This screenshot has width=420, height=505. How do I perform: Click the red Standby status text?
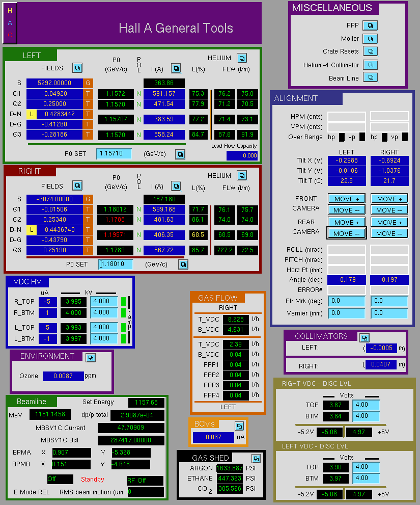point(92,480)
